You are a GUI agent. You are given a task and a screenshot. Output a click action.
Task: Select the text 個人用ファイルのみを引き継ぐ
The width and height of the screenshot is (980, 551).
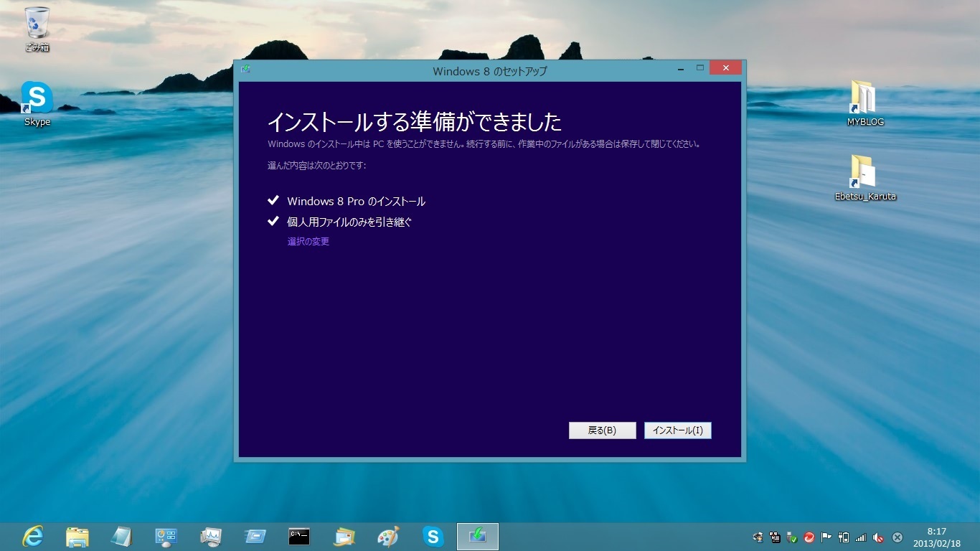coord(349,222)
